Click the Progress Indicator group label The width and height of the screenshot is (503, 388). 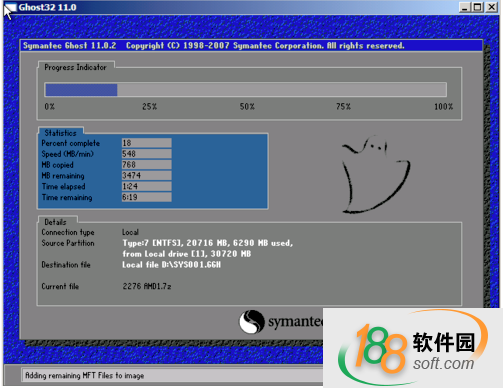(75, 67)
